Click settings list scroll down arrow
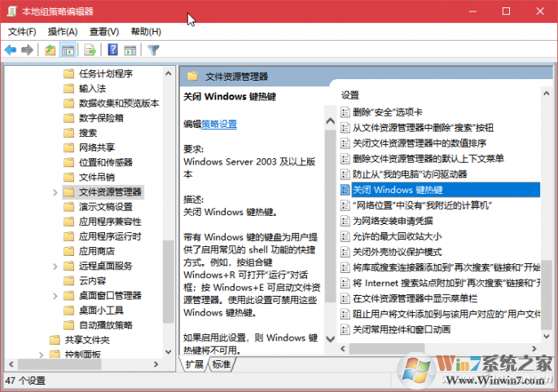Image resolution: width=558 pixels, height=392 pixels. (547, 336)
